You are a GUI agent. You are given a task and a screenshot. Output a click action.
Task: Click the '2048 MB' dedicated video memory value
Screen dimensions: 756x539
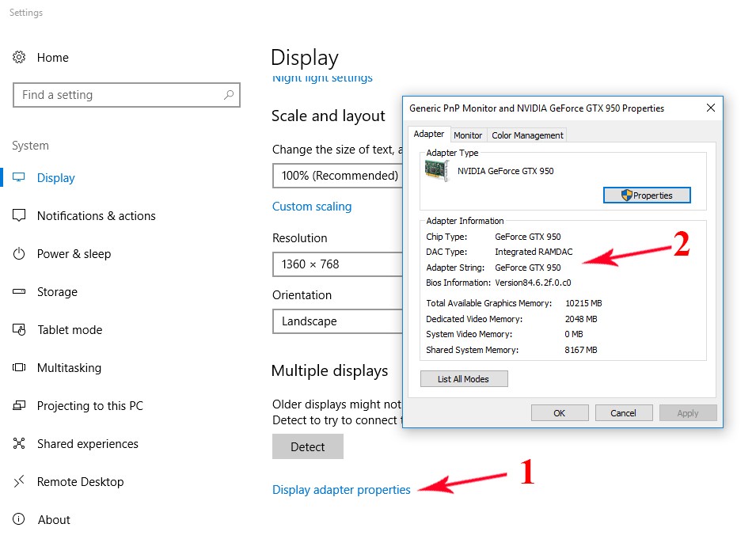click(x=581, y=319)
